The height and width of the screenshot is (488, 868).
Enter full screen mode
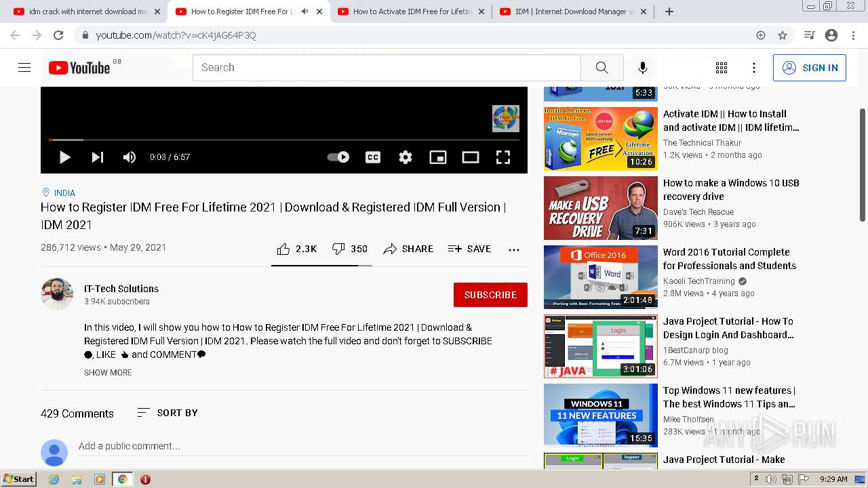503,157
